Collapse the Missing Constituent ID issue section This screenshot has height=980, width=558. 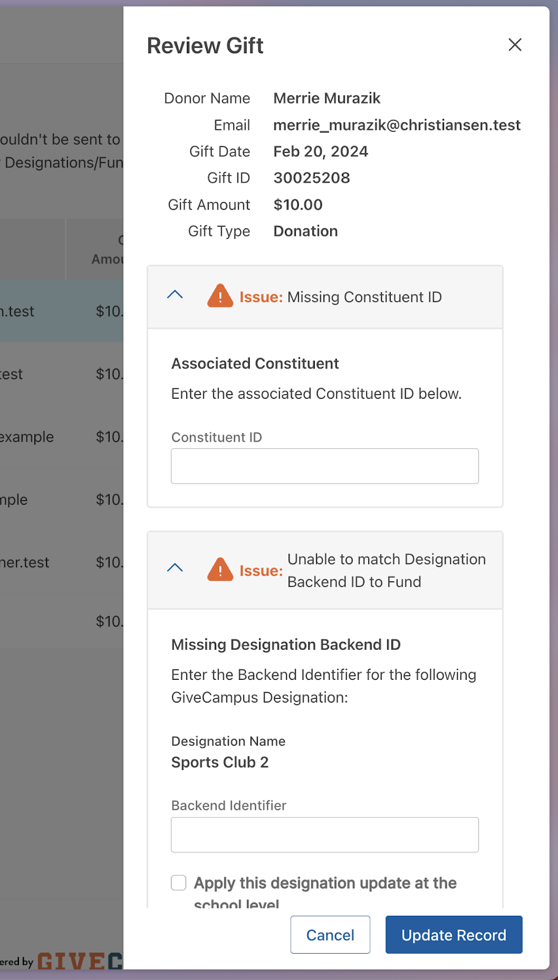(x=175, y=295)
